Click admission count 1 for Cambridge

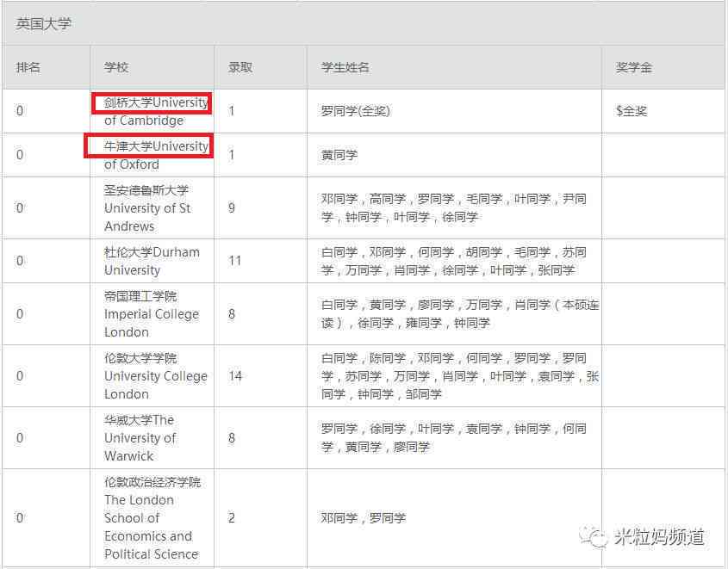(231, 111)
